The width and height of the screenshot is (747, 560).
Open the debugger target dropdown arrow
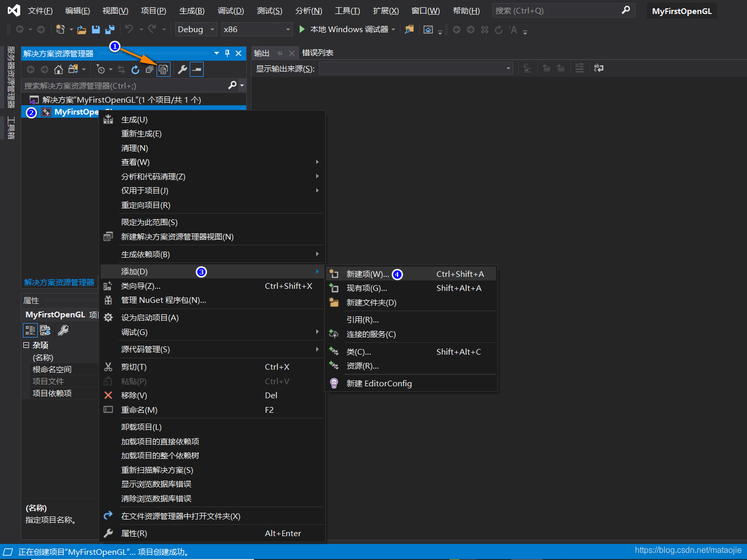point(393,30)
